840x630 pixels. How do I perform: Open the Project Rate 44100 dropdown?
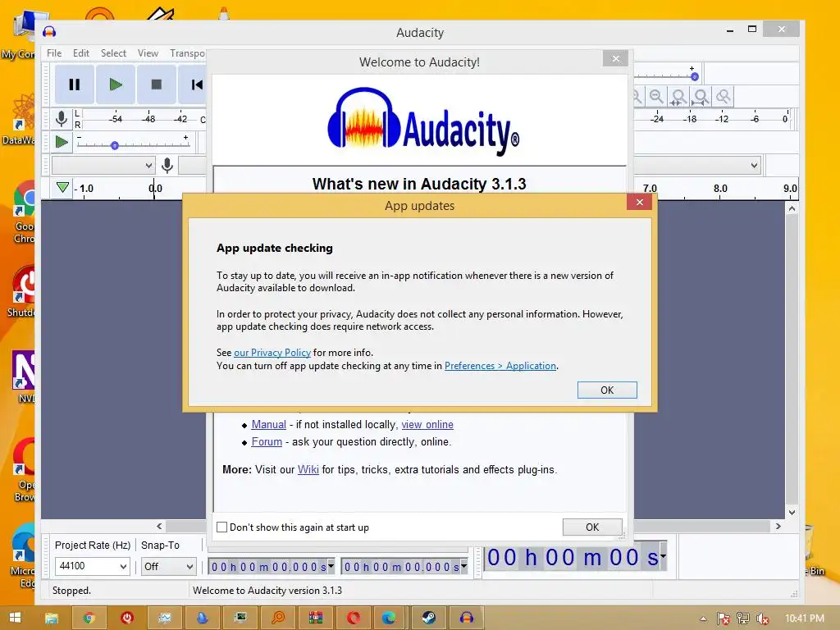[x=92, y=566]
